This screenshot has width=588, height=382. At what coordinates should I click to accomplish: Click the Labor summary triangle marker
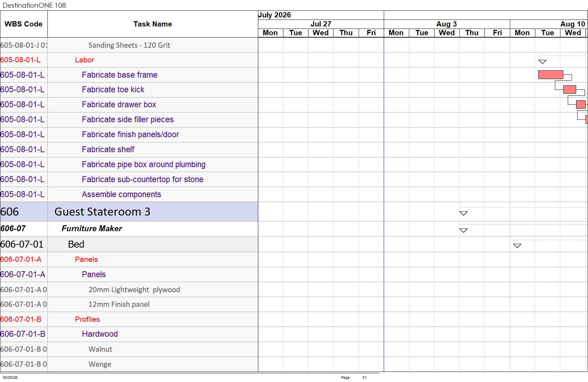pyautogui.click(x=542, y=62)
